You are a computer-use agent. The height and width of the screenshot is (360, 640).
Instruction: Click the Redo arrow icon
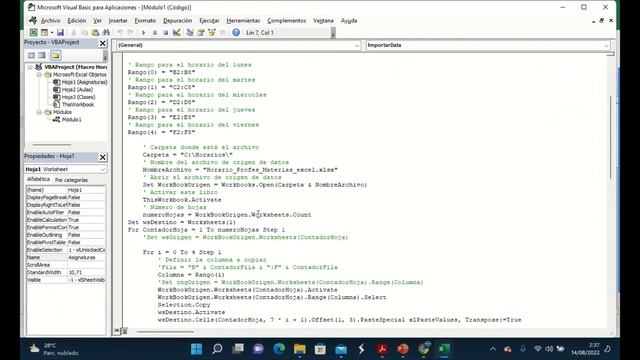click(130, 33)
